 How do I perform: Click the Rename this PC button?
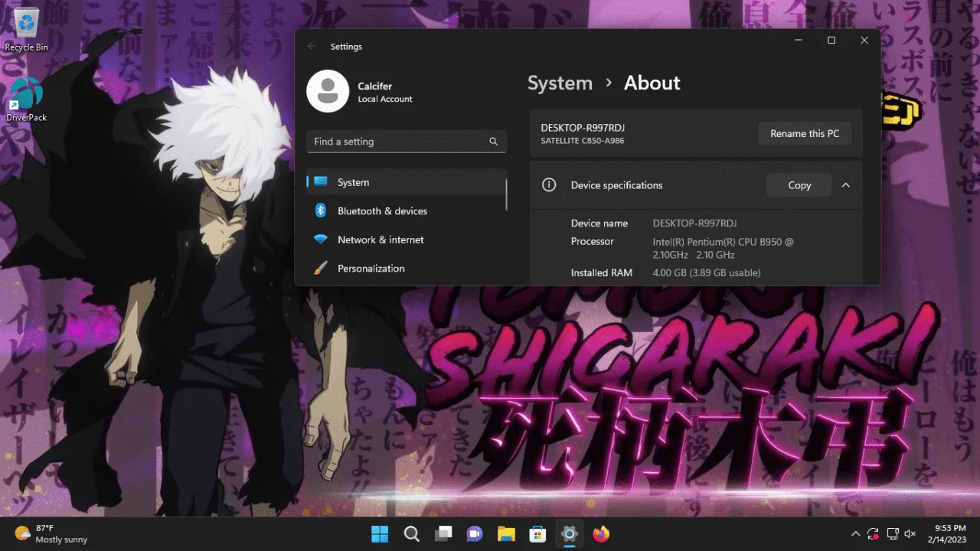coord(805,133)
